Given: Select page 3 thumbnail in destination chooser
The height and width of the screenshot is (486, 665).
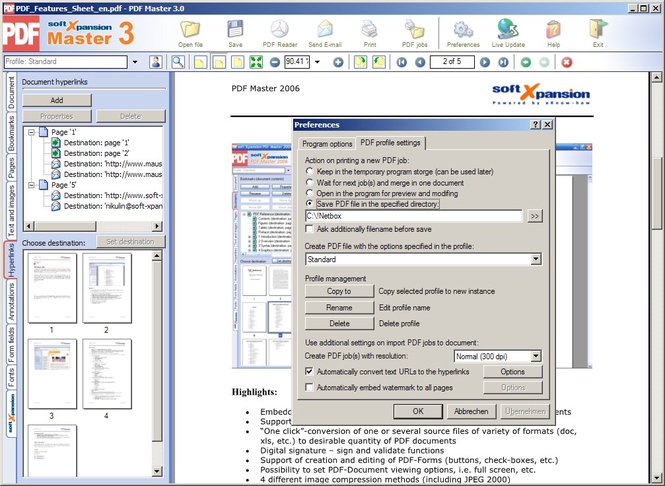Looking at the screenshot, I should pos(52,374).
